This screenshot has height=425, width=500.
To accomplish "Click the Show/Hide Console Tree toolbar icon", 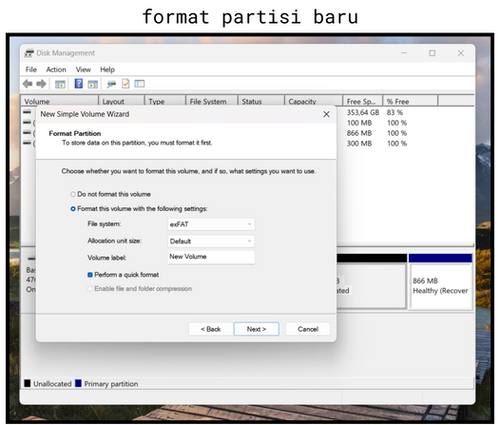I will pos(60,84).
